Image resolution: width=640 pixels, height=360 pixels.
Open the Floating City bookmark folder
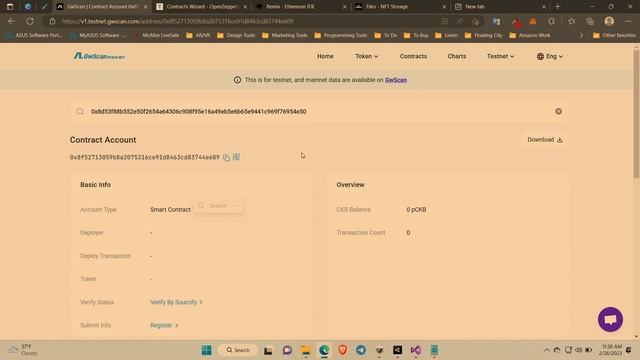tap(483, 36)
